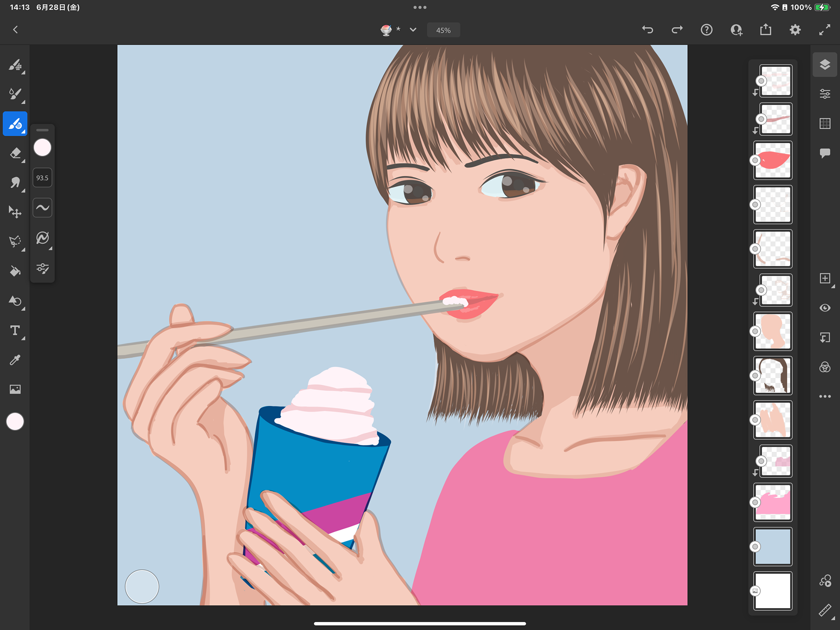Open the comments panel
Image resolution: width=840 pixels, height=630 pixels.
(x=825, y=153)
